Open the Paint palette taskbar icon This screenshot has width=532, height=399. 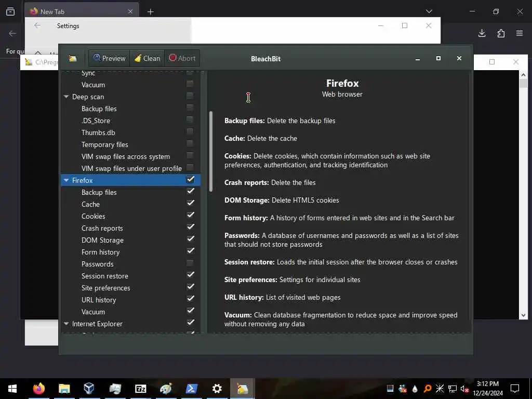point(166,389)
